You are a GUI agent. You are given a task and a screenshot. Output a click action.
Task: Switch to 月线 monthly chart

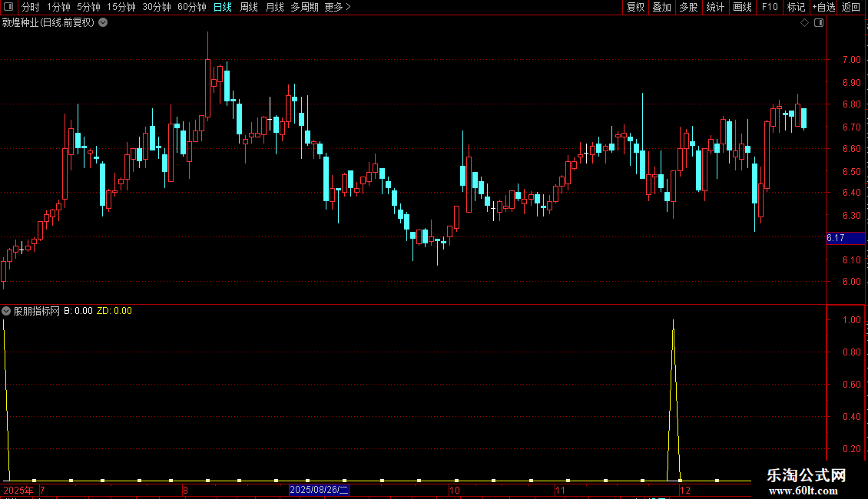tap(274, 7)
